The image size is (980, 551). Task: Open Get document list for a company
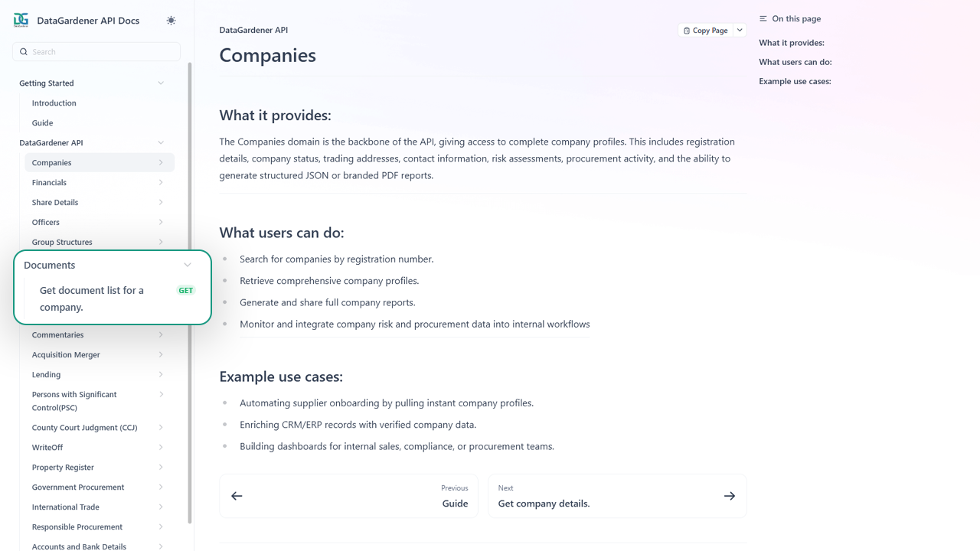[92, 298]
